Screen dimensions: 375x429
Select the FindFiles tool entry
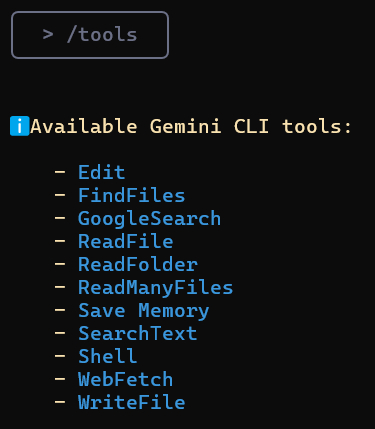[131, 195]
